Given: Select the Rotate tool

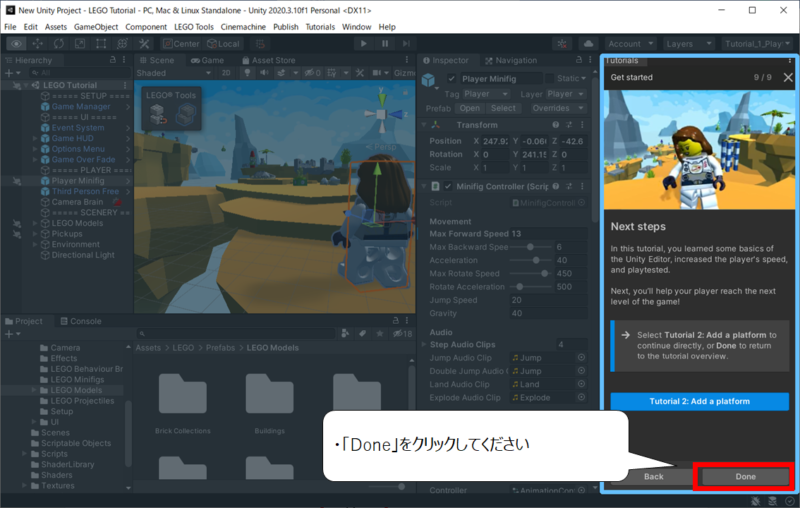Looking at the screenshot, I should tap(59, 44).
